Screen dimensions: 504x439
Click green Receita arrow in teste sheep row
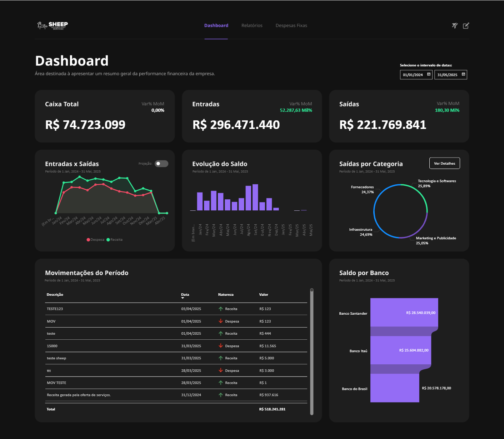point(221,358)
